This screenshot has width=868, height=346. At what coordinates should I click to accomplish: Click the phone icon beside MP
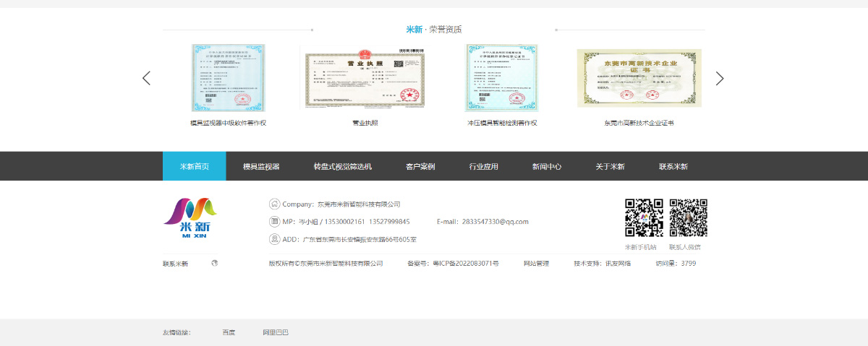274,221
